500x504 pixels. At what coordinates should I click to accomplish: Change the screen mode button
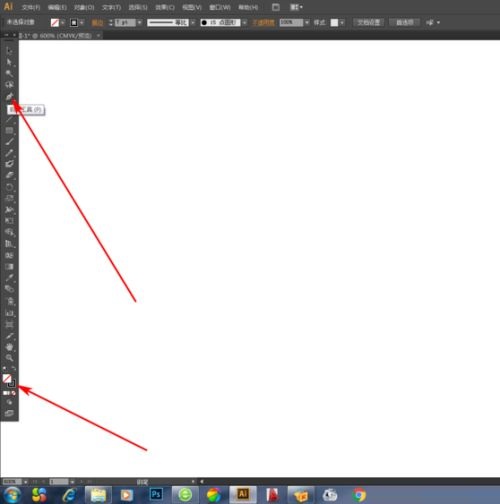pos(9,413)
